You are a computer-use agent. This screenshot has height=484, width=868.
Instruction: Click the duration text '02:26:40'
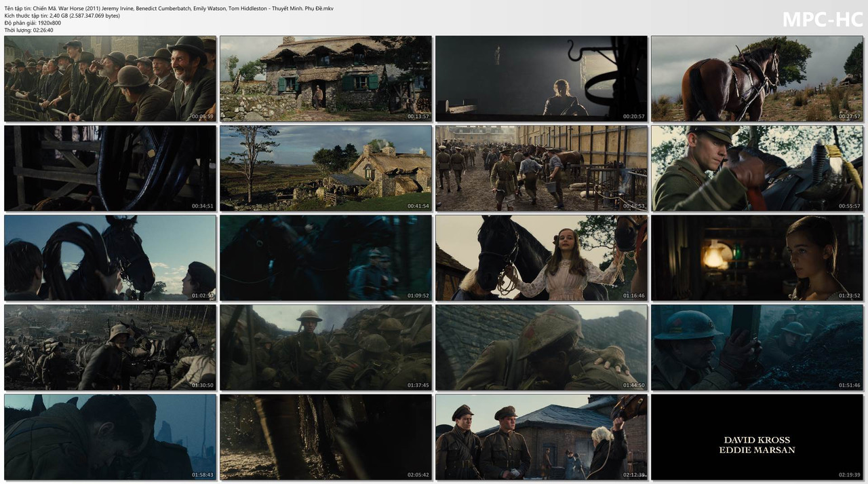coord(43,31)
